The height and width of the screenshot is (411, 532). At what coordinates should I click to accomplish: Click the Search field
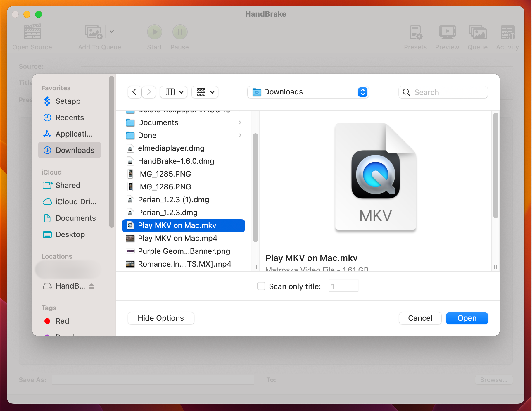click(443, 92)
